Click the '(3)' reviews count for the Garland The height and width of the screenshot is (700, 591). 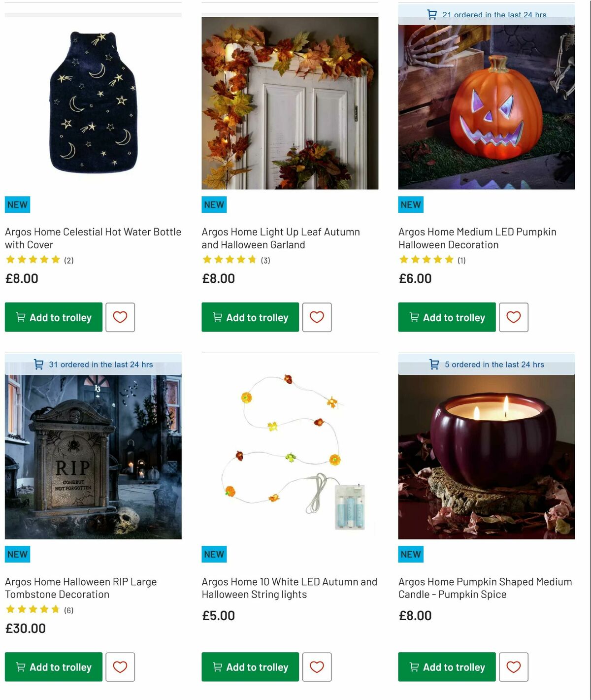pyautogui.click(x=265, y=260)
